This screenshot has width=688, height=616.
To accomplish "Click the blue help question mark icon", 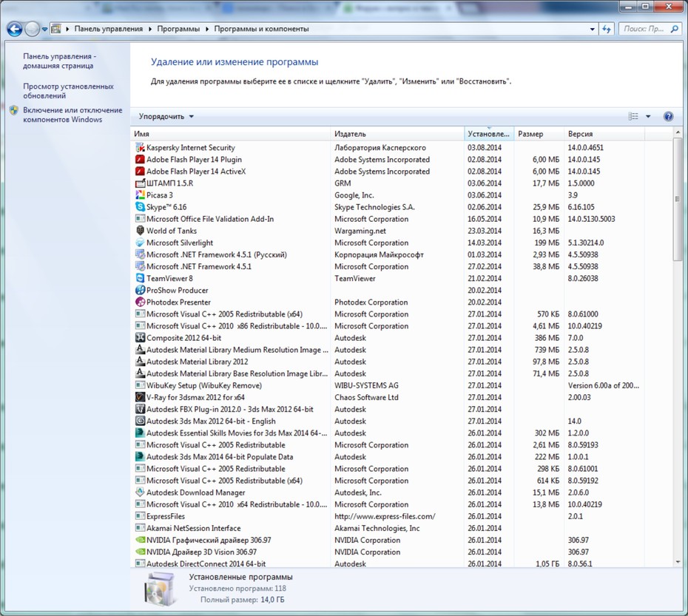I will [x=668, y=116].
